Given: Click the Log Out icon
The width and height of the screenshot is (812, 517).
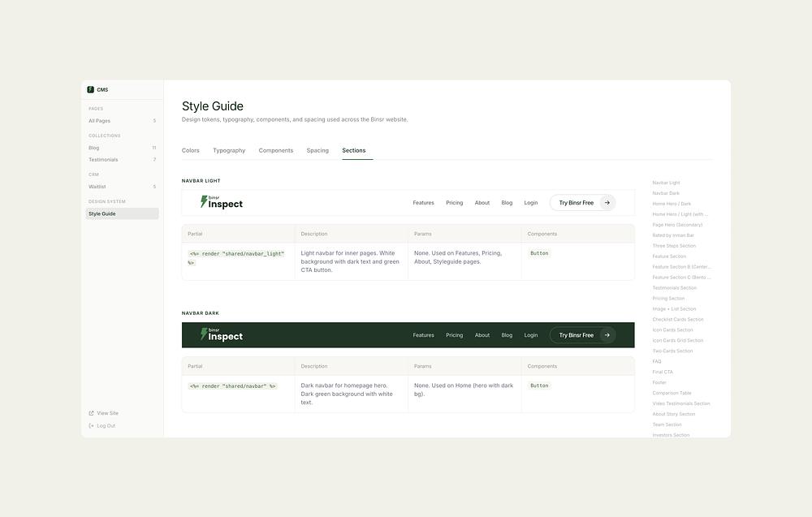Looking at the screenshot, I should [x=91, y=426].
